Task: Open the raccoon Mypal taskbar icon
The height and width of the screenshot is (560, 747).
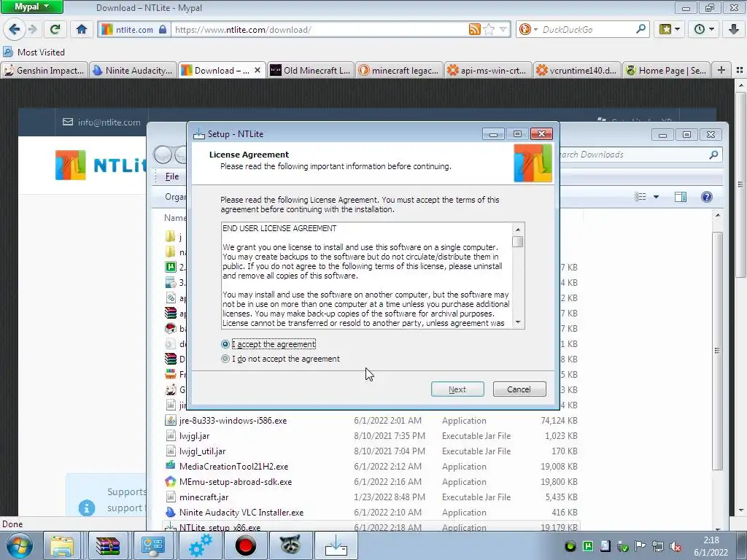Action: [290, 545]
